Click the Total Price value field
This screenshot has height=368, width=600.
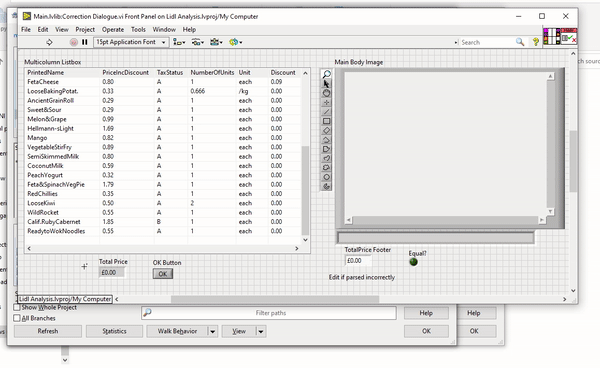(x=112, y=272)
